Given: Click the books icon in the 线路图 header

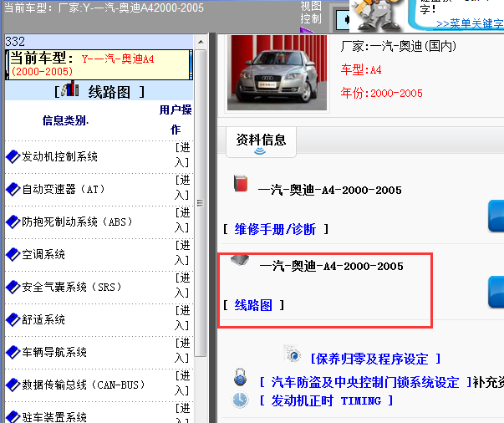Looking at the screenshot, I should pos(70,89).
